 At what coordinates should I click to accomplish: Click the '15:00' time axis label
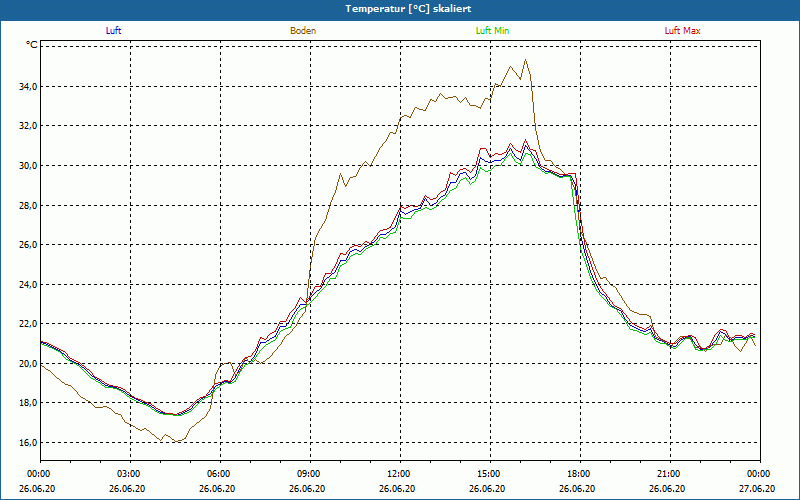coord(490,474)
